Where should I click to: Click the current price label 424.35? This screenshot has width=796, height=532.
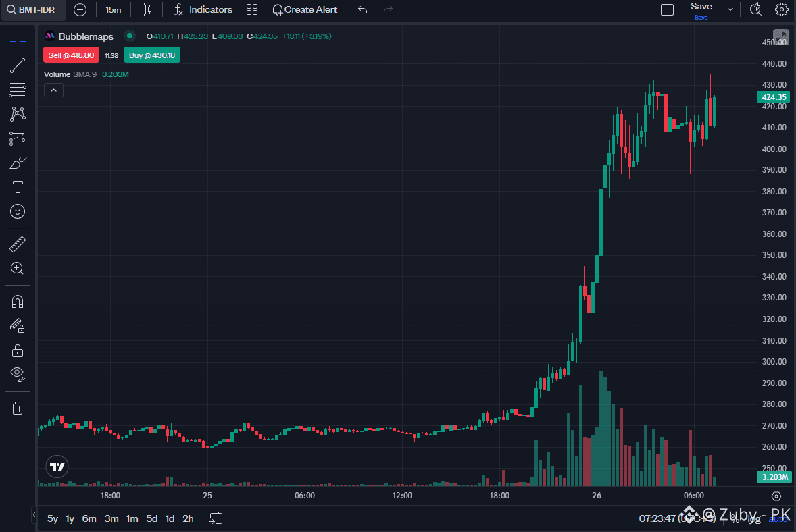pyautogui.click(x=774, y=97)
